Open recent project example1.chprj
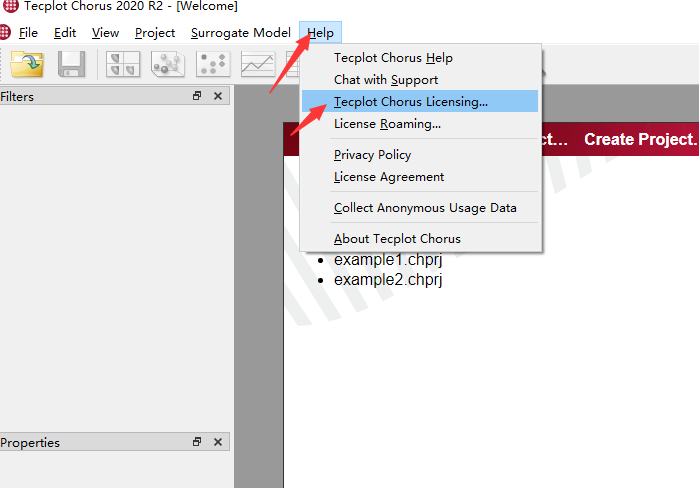This screenshot has width=699, height=488. tap(388, 259)
